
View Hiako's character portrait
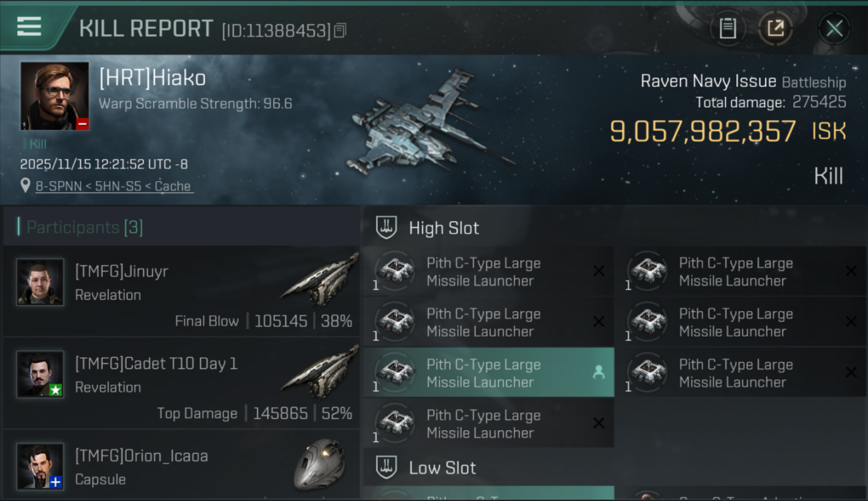click(55, 96)
